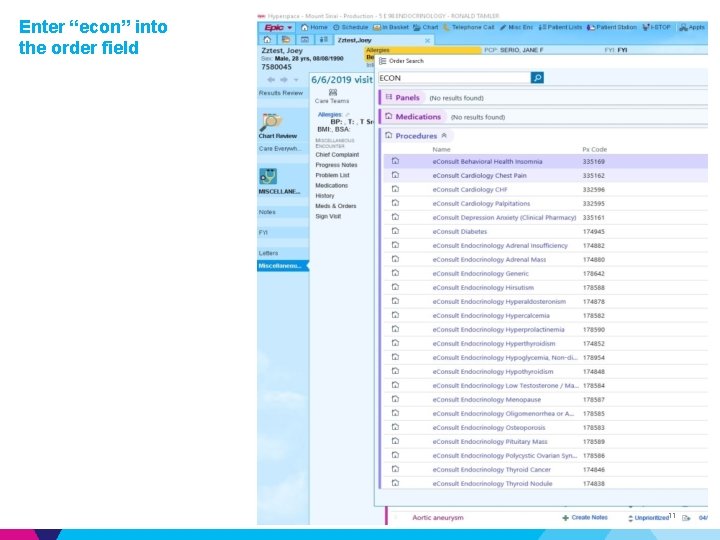Switch to the Zztest,Joey patient tab
720x540 pixels.
[x=354, y=40]
